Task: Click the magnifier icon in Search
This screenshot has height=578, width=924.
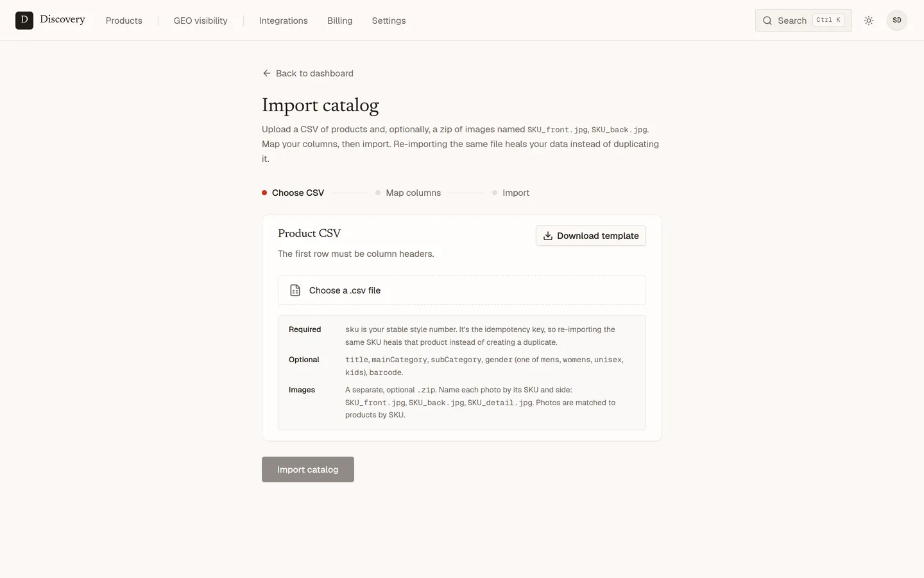Action: [767, 21]
